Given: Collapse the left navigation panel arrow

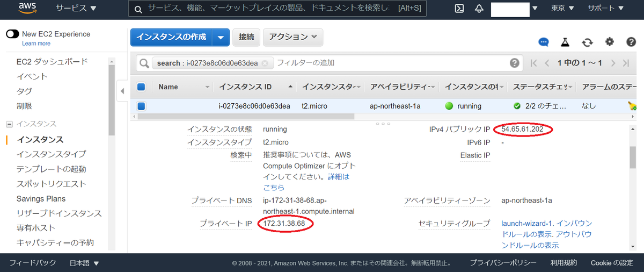Looking at the screenshot, I should (122, 90).
